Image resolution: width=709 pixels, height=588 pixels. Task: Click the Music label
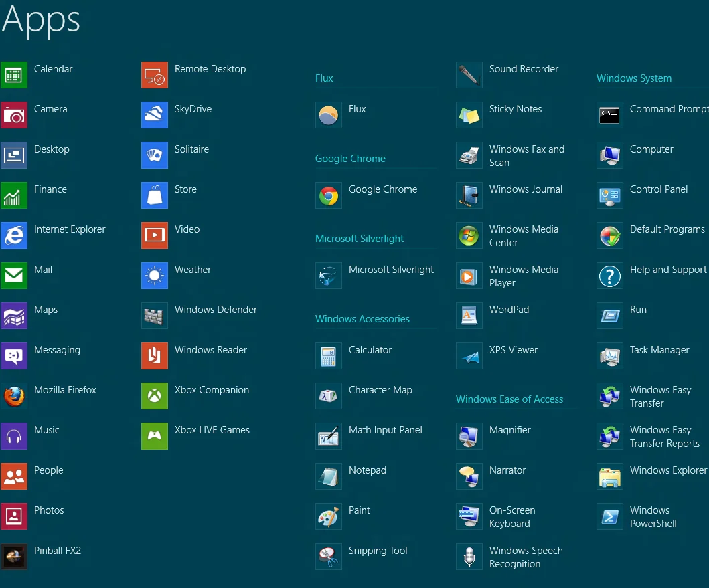[x=47, y=430]
